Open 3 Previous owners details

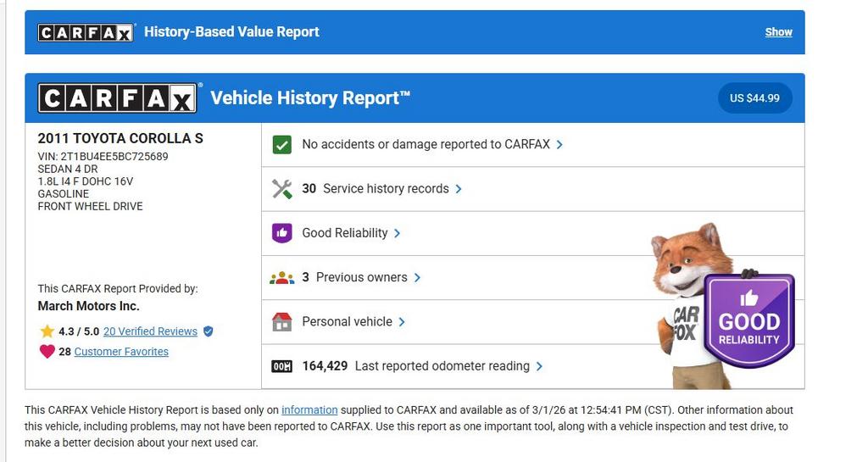(361, 278)
